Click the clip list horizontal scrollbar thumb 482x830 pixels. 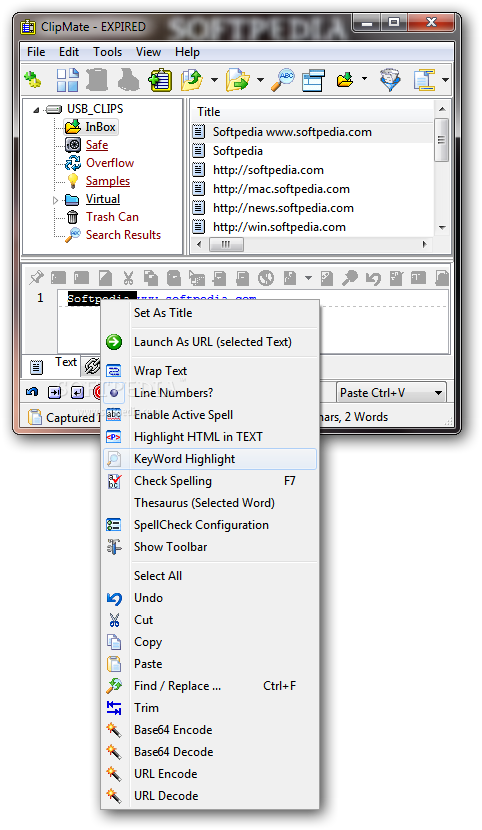coord(226,245)
